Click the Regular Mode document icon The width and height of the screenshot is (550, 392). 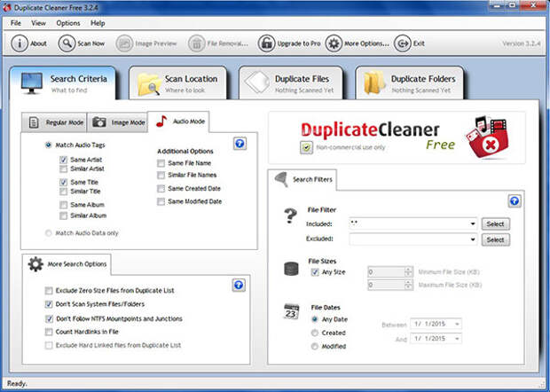click(34, 122)
